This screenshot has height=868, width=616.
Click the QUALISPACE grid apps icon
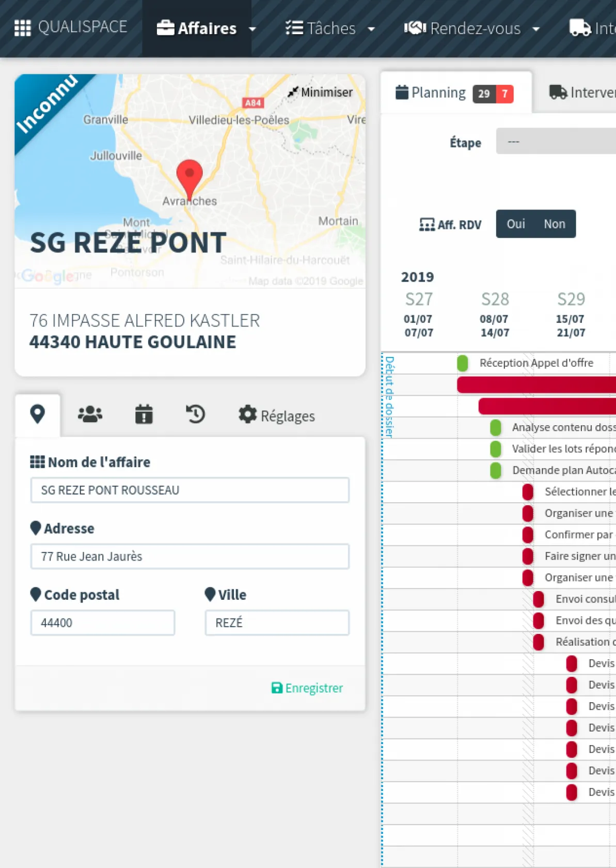[22, 28]
